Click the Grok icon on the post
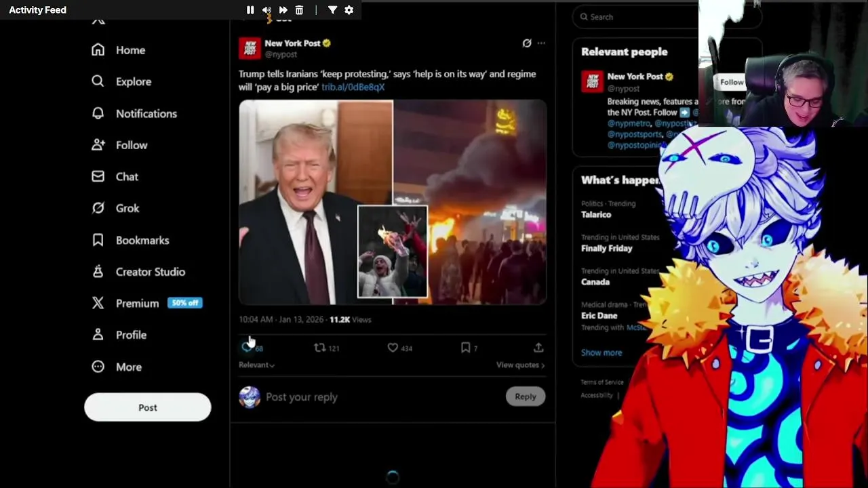Viewport: 868px width, 488px height. [x=527, y=43]
